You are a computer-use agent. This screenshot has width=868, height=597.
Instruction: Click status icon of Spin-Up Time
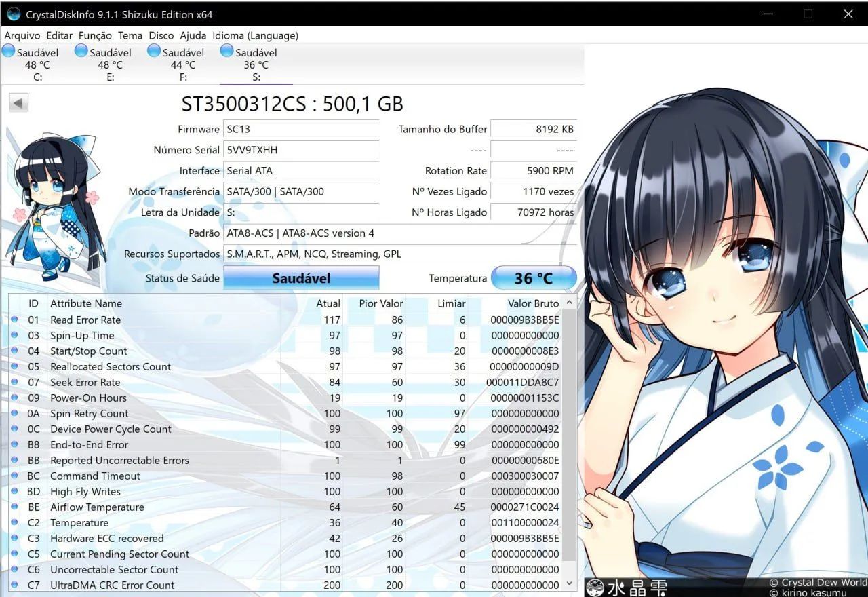tap(15, 335)
